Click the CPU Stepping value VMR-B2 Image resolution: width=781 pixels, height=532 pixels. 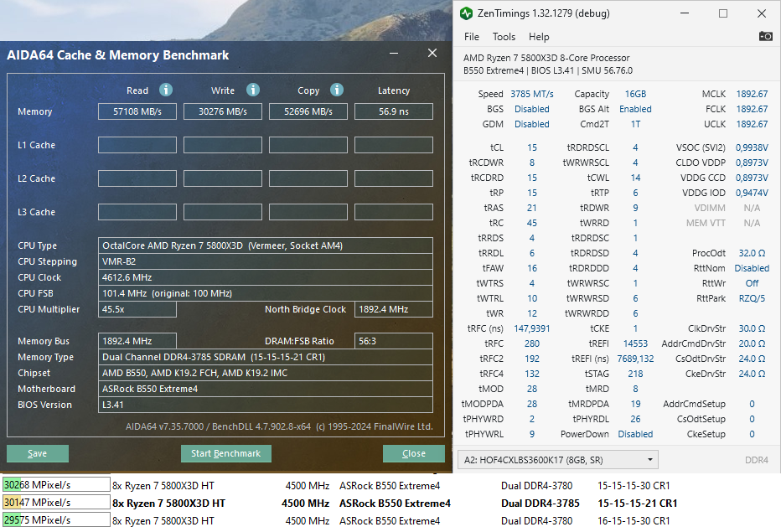(265, 261)
